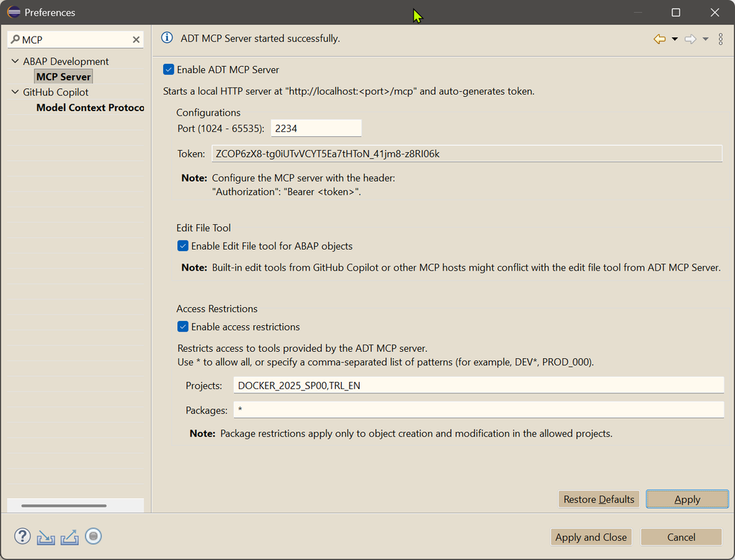Click the 'Projects:' label
Viewport: 735px width, 560px height.
pos(204,386)
